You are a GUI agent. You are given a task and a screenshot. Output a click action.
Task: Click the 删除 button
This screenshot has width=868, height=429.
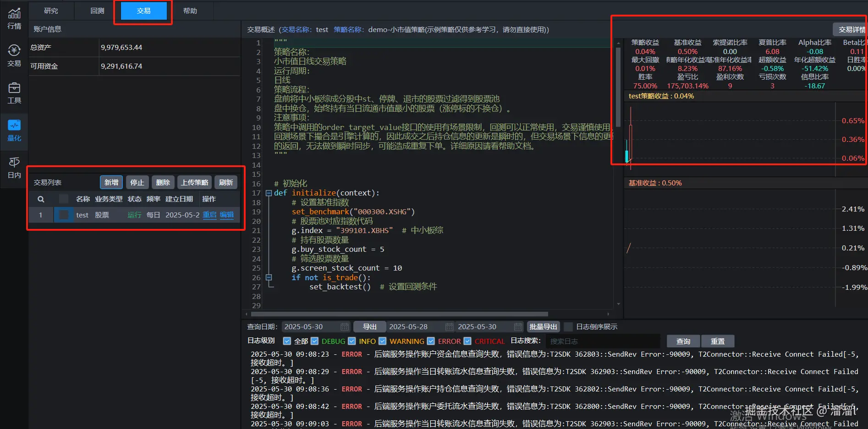163,182
